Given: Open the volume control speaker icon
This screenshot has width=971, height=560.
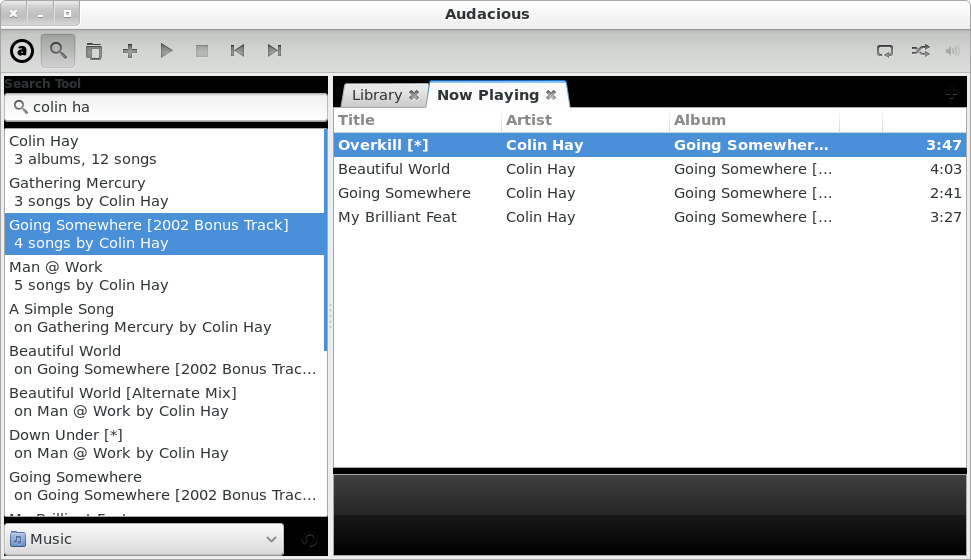Looking at the screenshot, I should 952,51.
